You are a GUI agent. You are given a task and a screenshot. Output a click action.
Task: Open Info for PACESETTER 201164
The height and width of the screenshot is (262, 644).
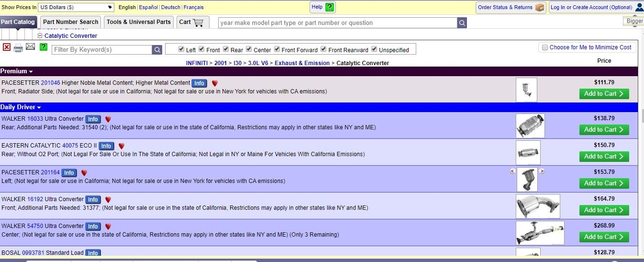[x=69, y=173]
